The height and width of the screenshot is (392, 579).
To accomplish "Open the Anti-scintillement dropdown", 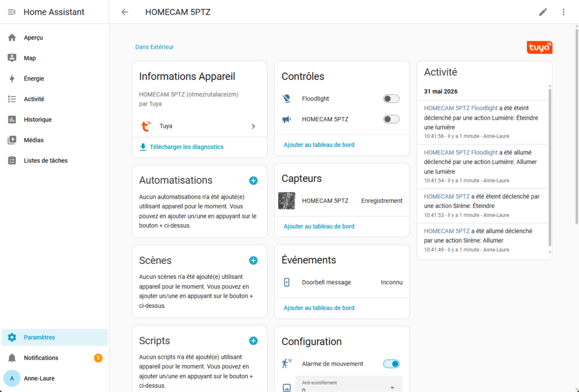I will coord(348,385).
